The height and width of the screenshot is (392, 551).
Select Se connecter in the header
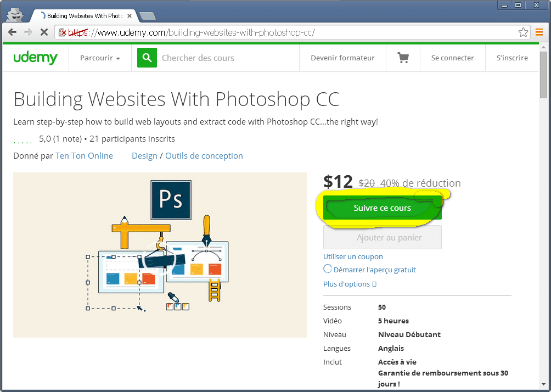coord(453,58)
